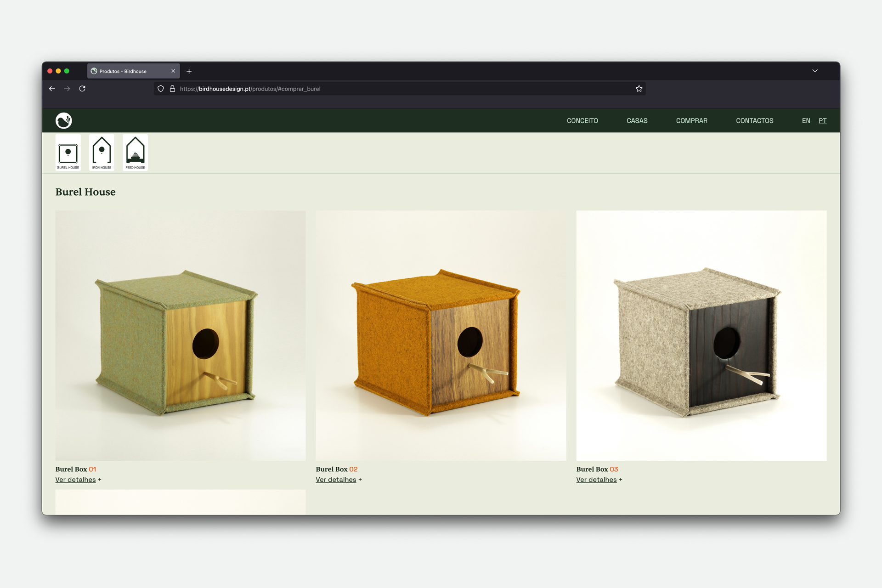The height and width of the screenshot is (588, 882).
Task: Reload the page
Action: point(82,89)
